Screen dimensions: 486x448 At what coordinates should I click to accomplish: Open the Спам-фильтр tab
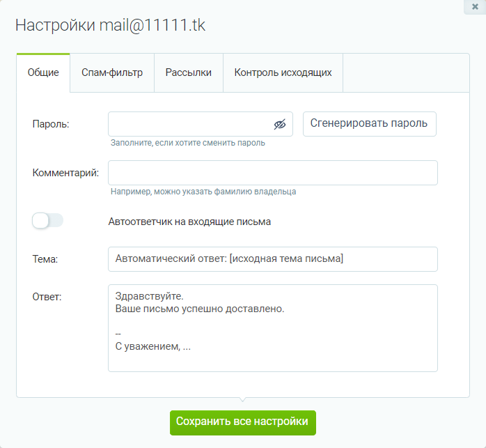click(x=112, y=72)
